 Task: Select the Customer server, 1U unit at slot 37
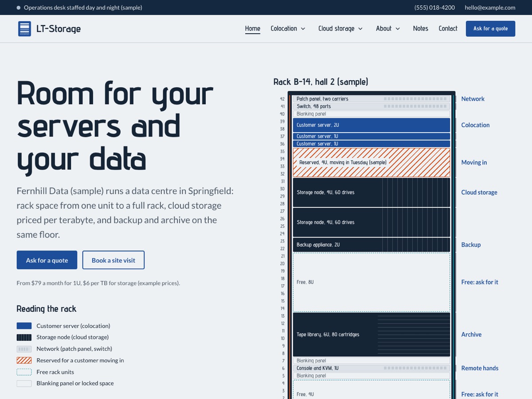click(372, 137)
